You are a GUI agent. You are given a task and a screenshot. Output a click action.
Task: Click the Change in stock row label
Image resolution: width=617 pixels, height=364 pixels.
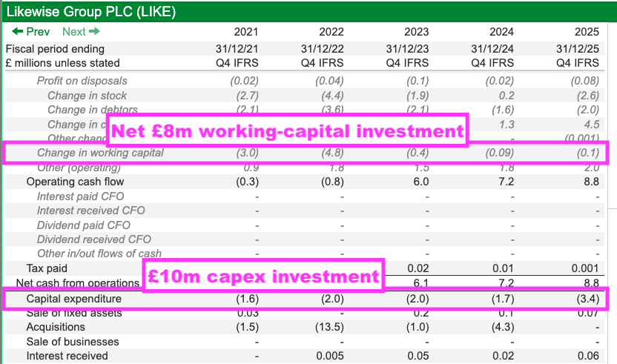(87, 96)
